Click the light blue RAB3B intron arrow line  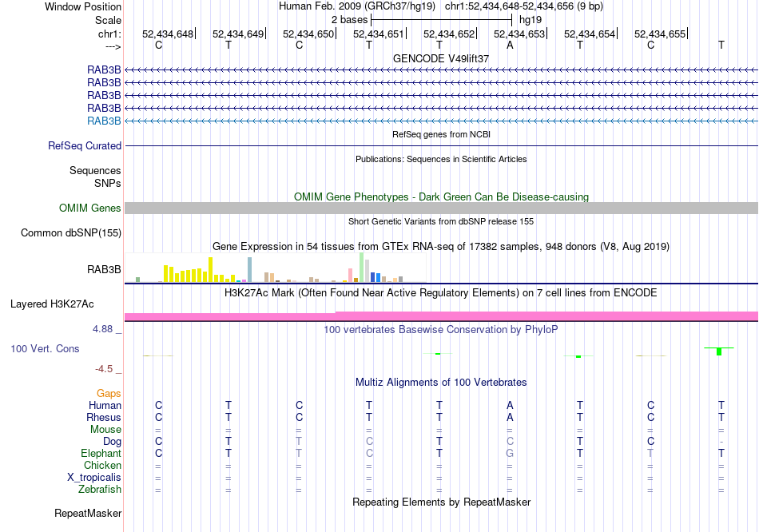(441, 121)
